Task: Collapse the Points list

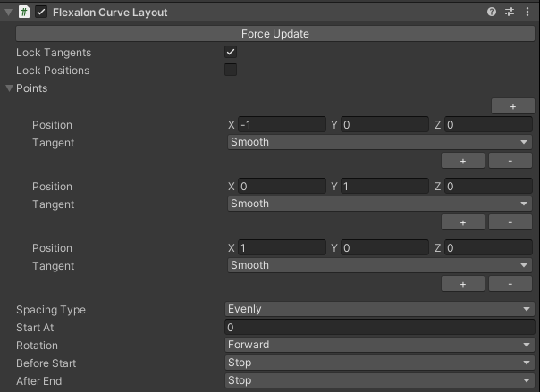Action: click(x=9, y=88)
